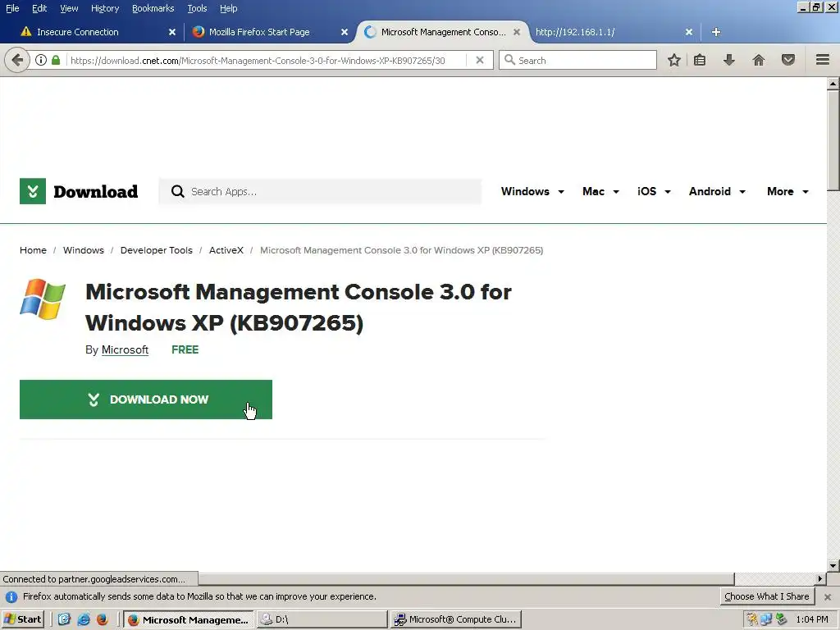Close the Insecure Connection tab

[172, 32]
